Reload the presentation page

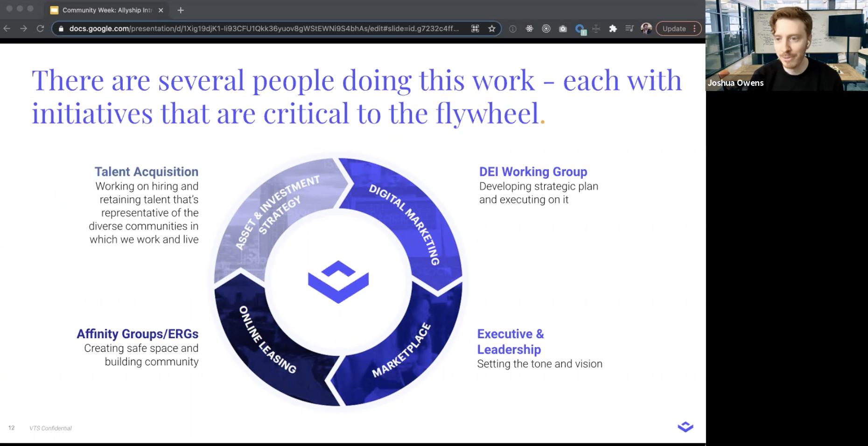40,28
